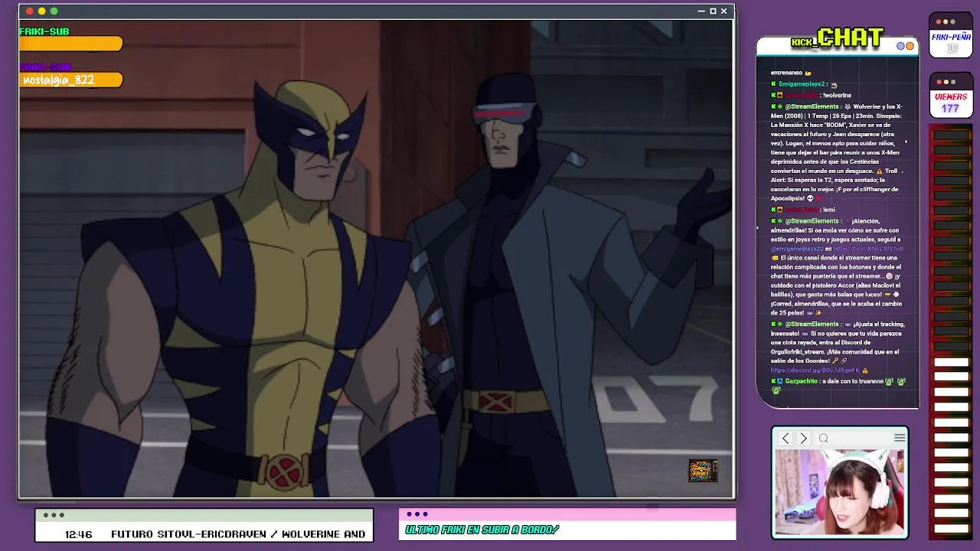This screenshot has height=551, width=980.
Task: Open the discord.gg invite link in chat
Action: 815,370
